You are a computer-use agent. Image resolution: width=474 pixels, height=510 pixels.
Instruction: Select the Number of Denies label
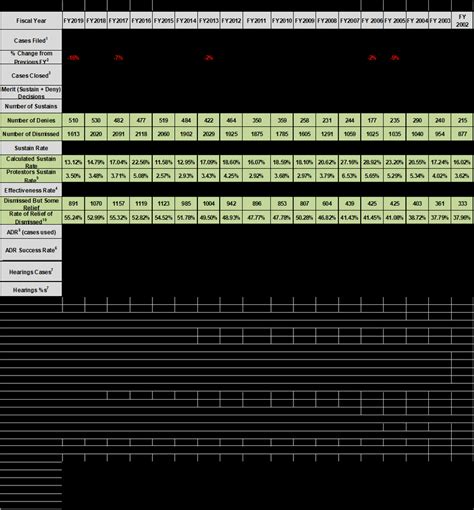click(x=31, y=120)
